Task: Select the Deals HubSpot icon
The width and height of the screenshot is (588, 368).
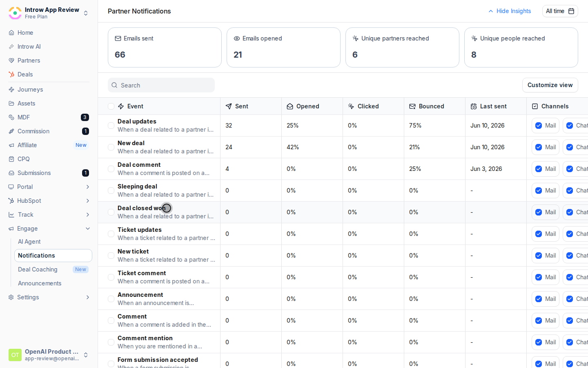Action: 11,74
